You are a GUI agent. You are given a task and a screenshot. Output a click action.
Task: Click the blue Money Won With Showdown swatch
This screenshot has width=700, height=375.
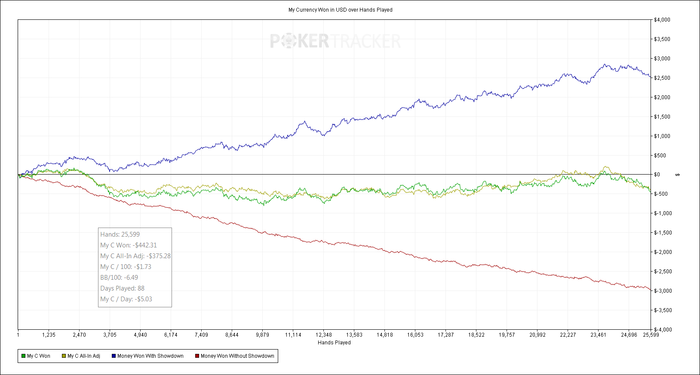[114, 356]
